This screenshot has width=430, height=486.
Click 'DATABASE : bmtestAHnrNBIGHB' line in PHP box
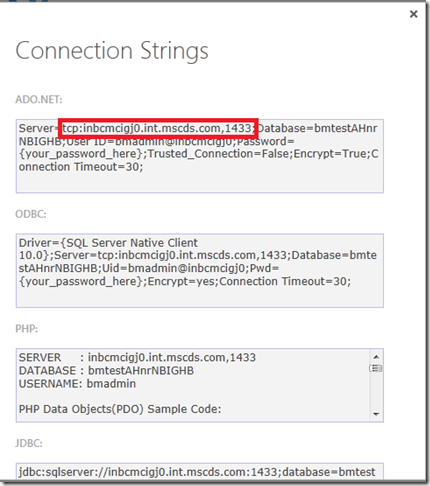pyautogui.click(x=106, y=371)
